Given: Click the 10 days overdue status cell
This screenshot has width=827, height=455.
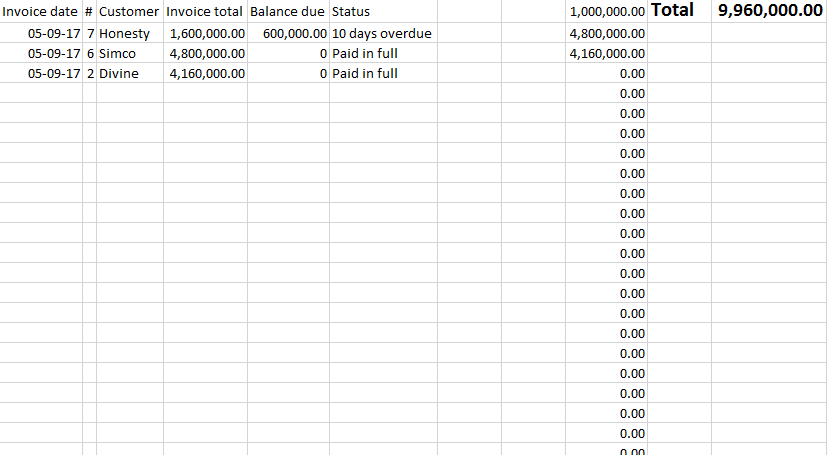Looking at the screenshot, I should tap(383, 33).
